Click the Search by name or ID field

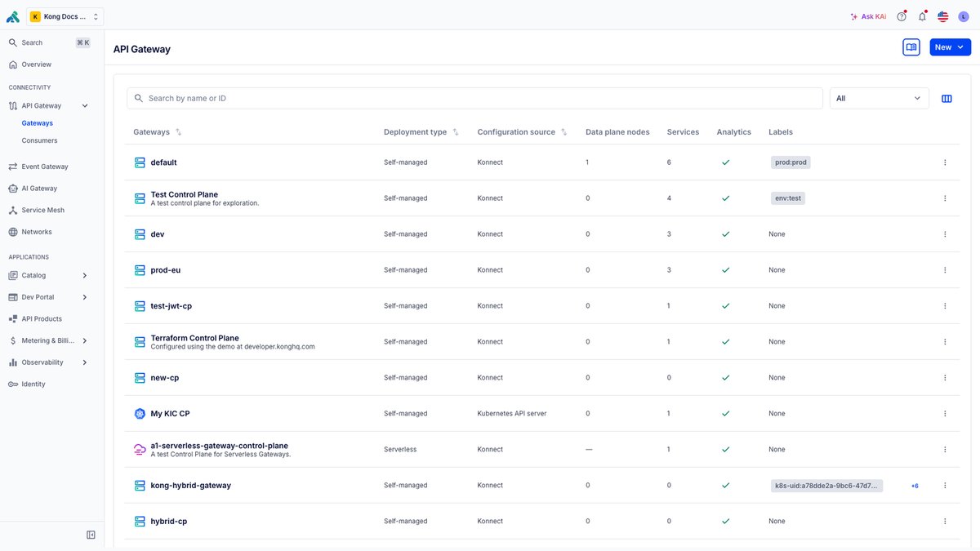474,99
